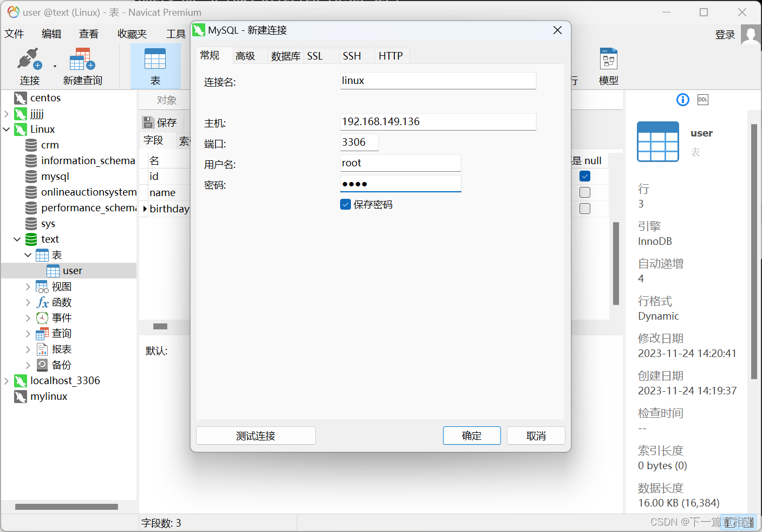
Task: Click the left tree horizontal scrollbar
Action: pyautogui.click(x=67, y=507)
